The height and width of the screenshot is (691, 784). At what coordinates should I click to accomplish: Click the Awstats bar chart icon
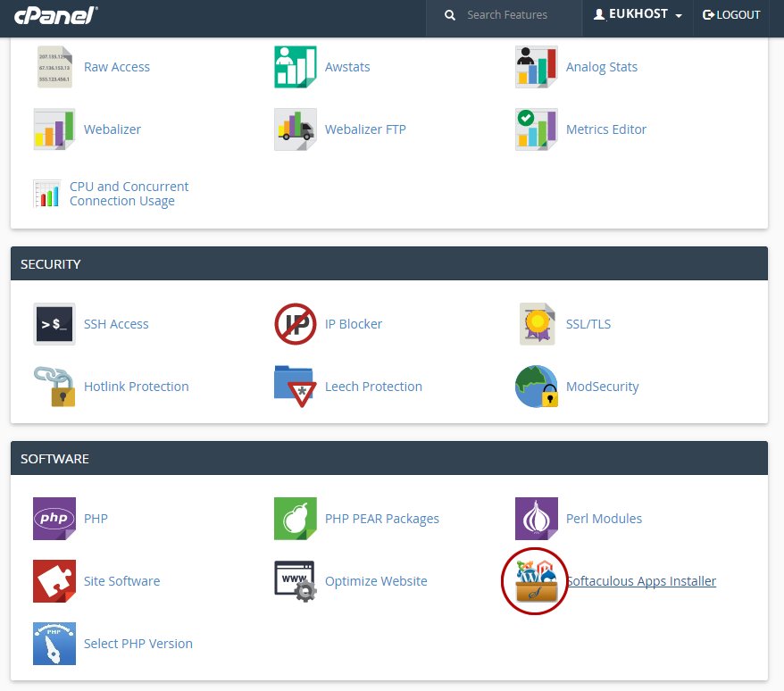[x=295, y=67]
